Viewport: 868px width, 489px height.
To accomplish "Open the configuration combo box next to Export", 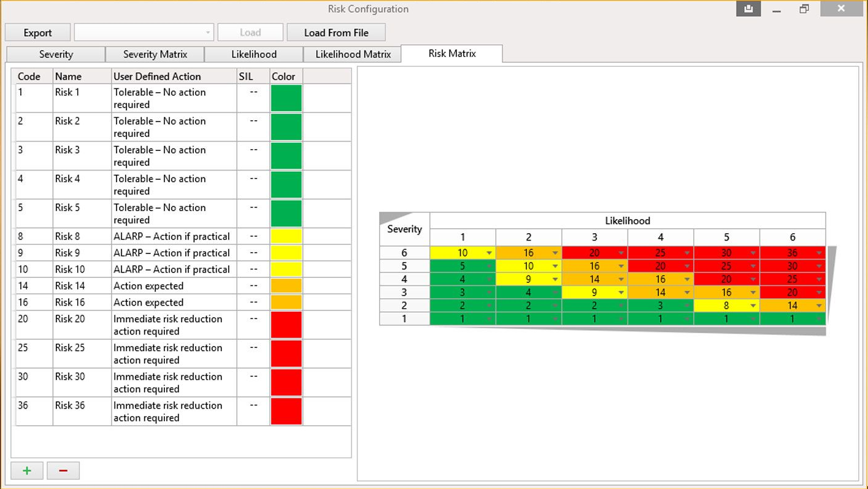I will (x=144, y=33).
